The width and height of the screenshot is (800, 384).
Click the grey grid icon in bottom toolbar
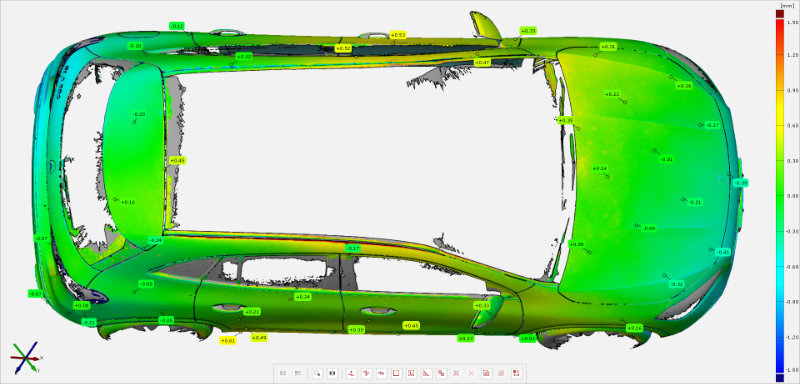(283, 373)
